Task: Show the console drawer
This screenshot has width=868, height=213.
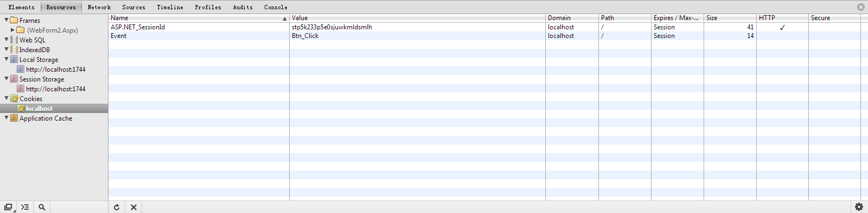Action: 25,207
